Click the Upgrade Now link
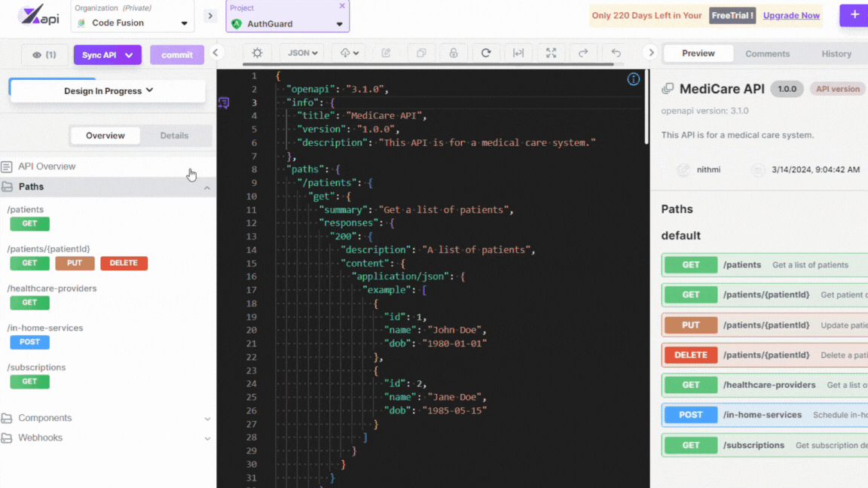868x488 pixels. pyautogui.click(x=791, y=15)
